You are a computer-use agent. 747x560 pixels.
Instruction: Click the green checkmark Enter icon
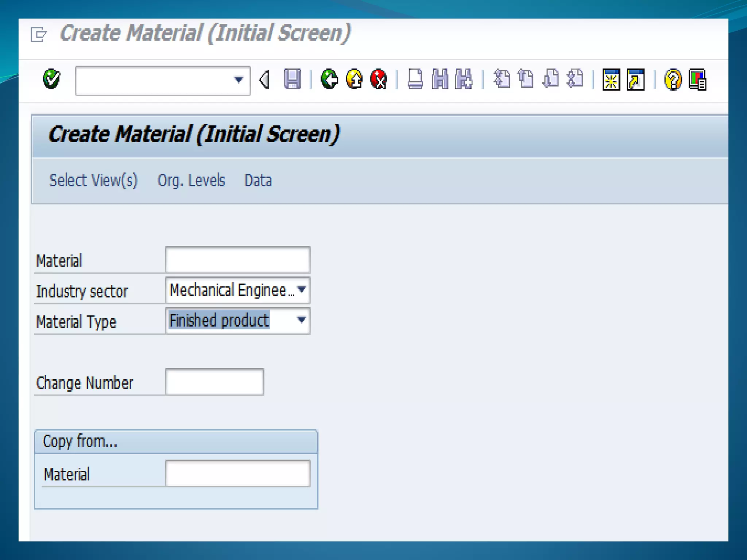(51, 79)
